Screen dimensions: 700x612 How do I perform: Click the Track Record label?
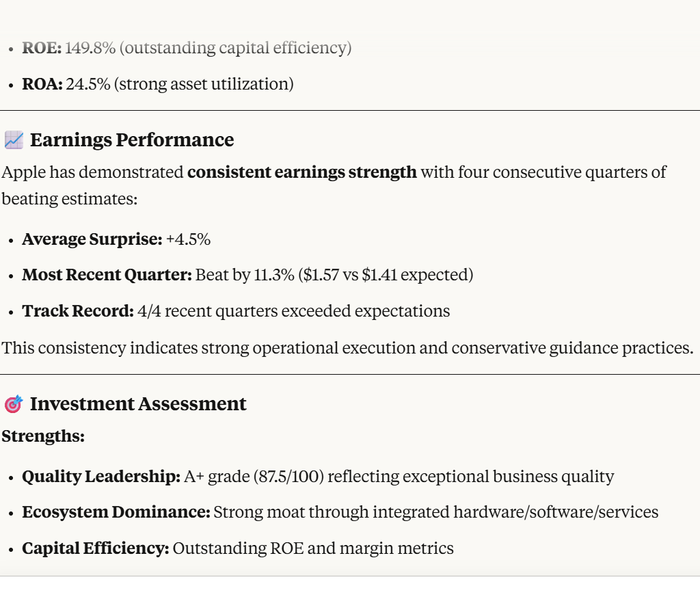click(x=78, y=311)
